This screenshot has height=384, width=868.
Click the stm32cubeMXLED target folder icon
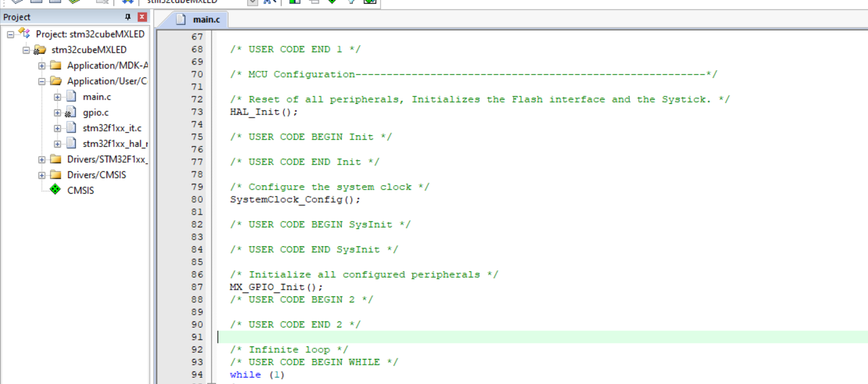click(x=39, y=49)
